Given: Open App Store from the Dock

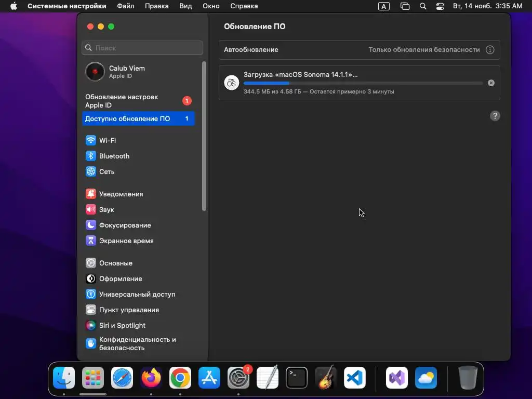Looking at the screenshot, I should pos(209,378).
